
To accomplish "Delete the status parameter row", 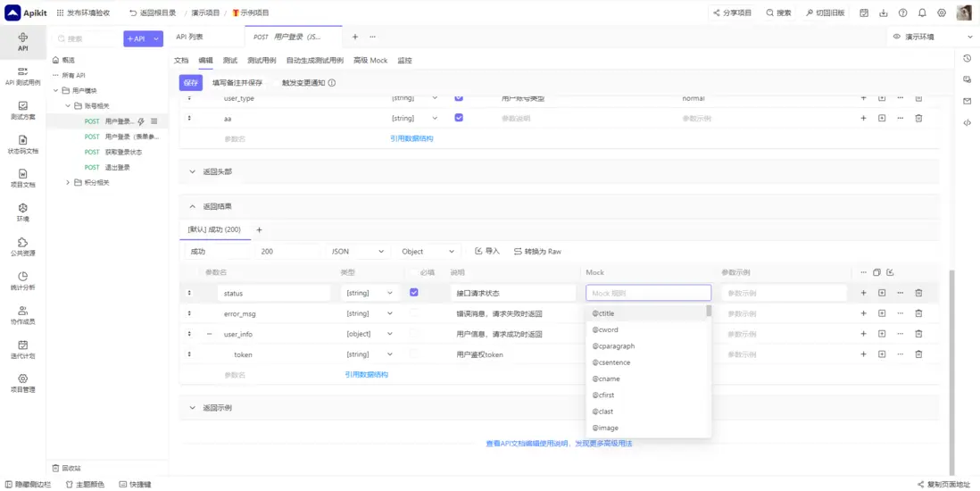I will pyautogui.click(x=918, y=293).
